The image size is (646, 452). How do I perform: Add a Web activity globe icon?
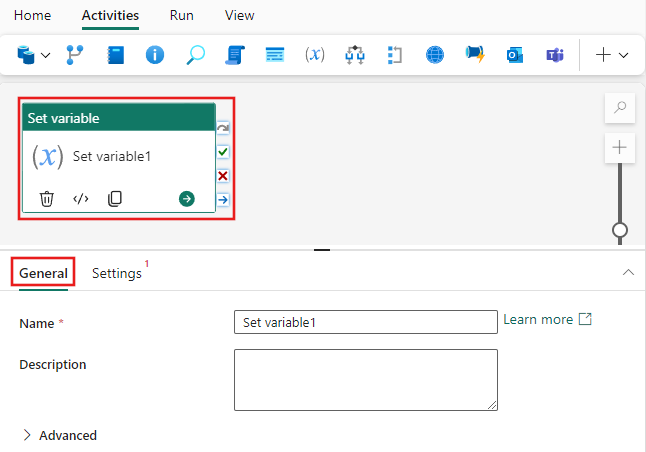point(435,55)
